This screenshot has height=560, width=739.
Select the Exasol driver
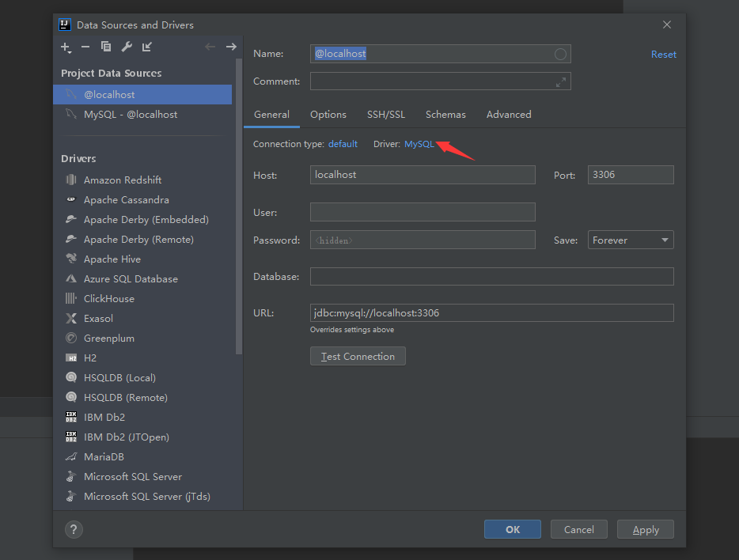pos(144,319)
